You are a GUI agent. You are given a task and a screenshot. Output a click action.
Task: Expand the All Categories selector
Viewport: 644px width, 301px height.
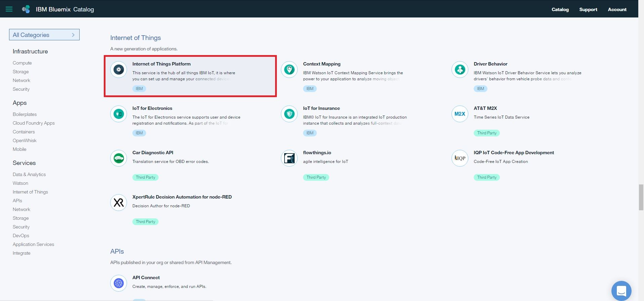point(44,35)
